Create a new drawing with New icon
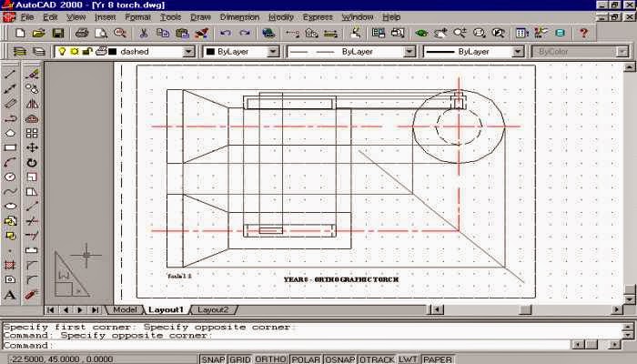This screenshot has width=637, height=364. click(20, 34)
